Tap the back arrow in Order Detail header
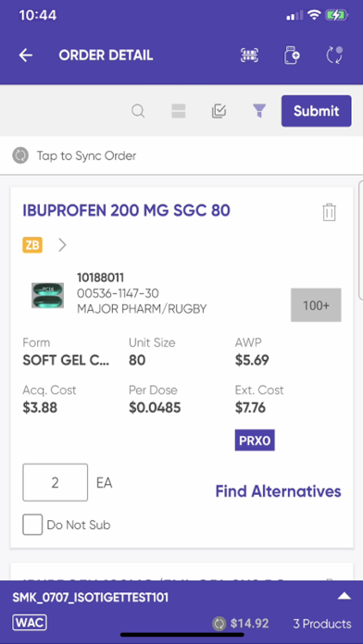This screenshot has height=644, width=363. pos(26,55)
